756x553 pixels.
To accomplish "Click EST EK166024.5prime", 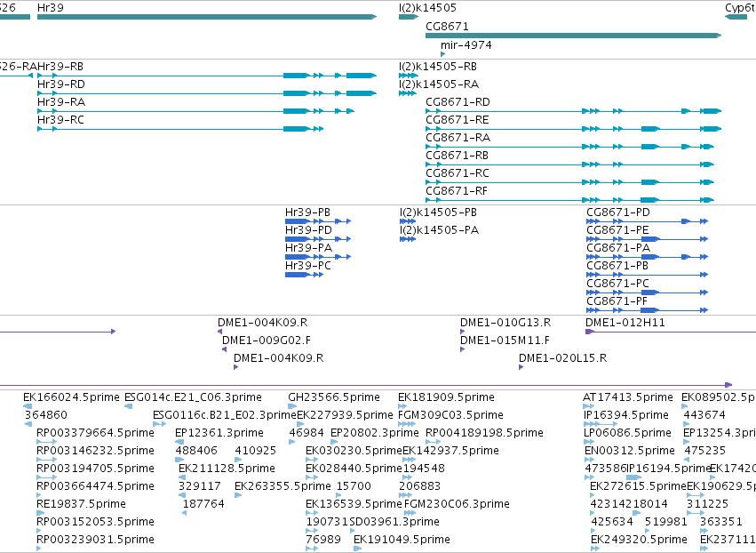I will 71,397.
